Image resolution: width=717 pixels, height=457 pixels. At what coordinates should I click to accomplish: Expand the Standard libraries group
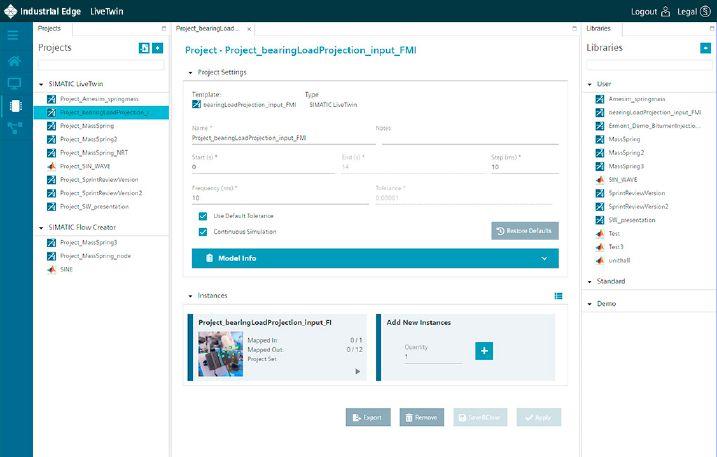[x=589, y=281]
